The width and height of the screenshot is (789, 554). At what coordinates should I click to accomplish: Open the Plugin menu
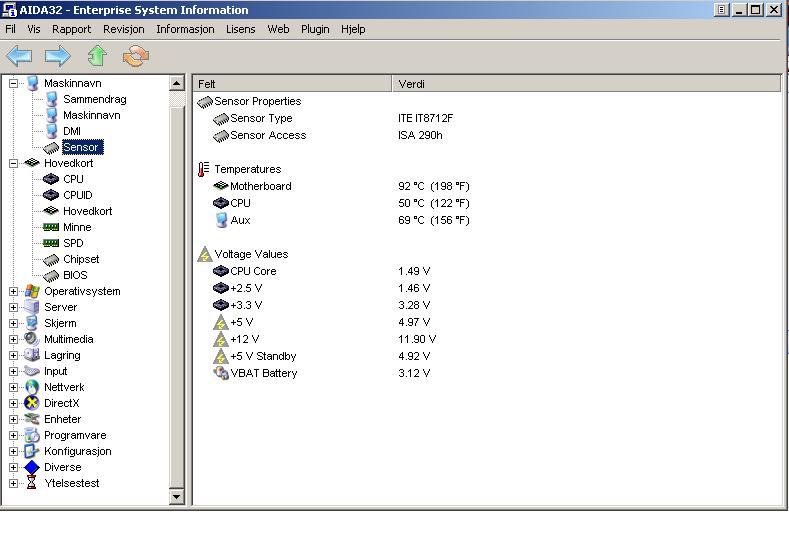pos(315,29)
